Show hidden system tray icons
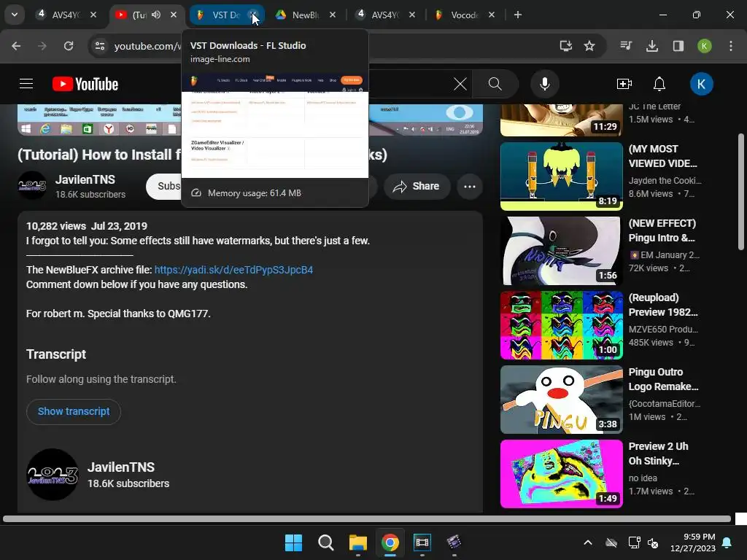The image size is (747, 560). click(x=588, y=542)
